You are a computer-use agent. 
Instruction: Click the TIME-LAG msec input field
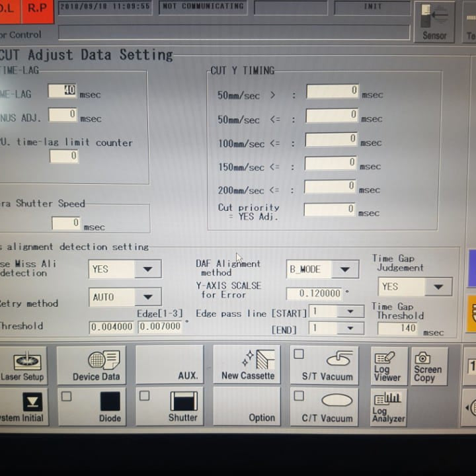click(x=62, y=91)
